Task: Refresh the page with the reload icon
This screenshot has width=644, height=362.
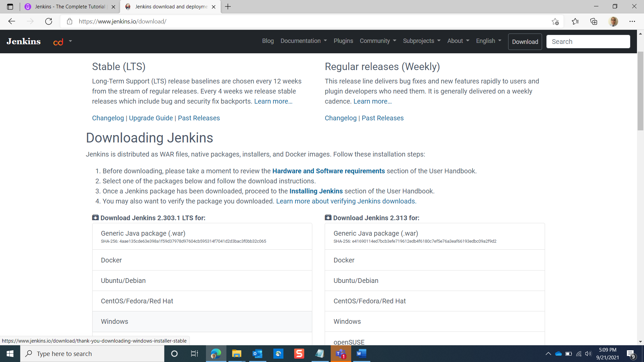Action: click(49, 21)
